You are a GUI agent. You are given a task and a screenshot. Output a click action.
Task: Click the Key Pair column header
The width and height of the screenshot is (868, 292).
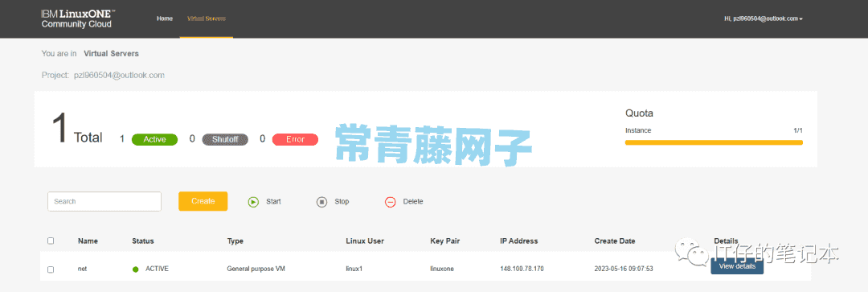445,241
